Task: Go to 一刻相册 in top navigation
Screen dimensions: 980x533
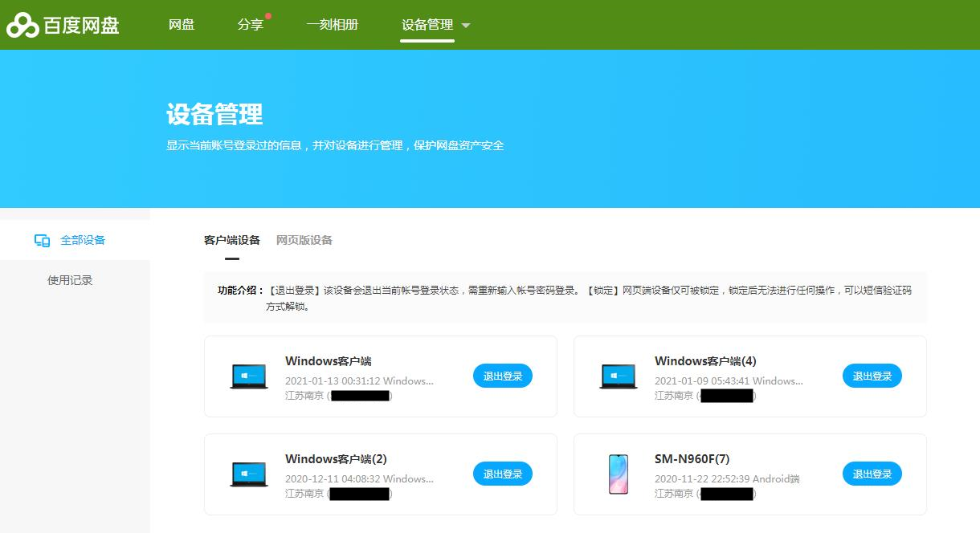Action: point(333,25)
